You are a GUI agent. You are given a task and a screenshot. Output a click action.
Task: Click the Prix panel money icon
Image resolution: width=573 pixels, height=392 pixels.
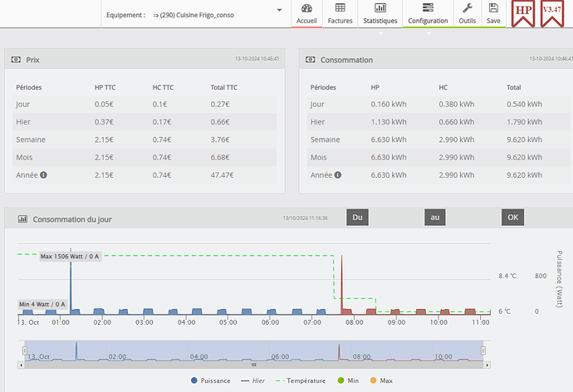pyautogui.click(x=16, y=60)
